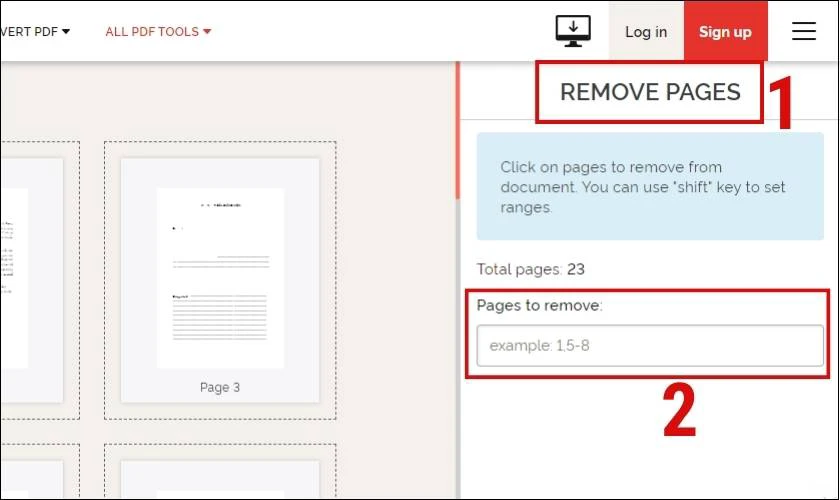Click the Pages to remove input field

click(x=650, y=346)
